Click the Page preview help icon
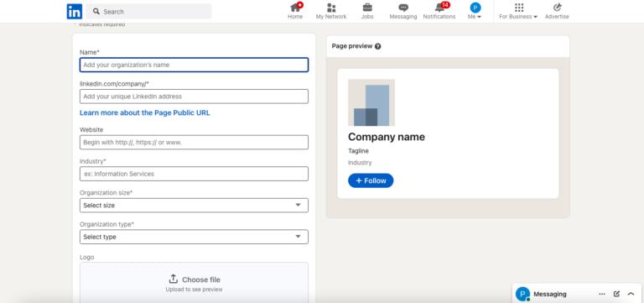The width and height of the screenshot is (644, 303). tap(378, 46)
